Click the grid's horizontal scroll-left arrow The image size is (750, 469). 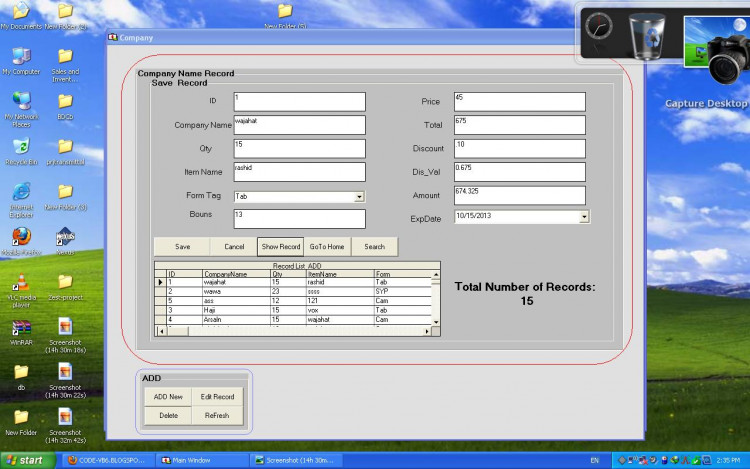tap(162, 331)
